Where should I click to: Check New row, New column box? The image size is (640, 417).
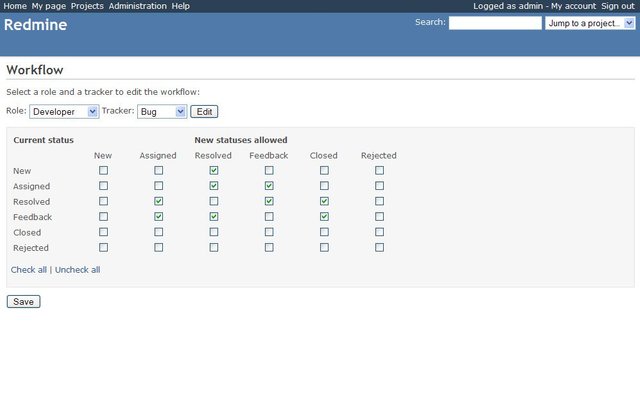pos(103,170)
